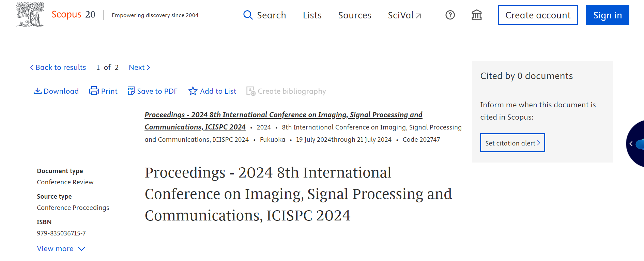Screen dimensions: 644x261
Task: Click the Cited by 0 documents heading
Action: coord(526,76)
